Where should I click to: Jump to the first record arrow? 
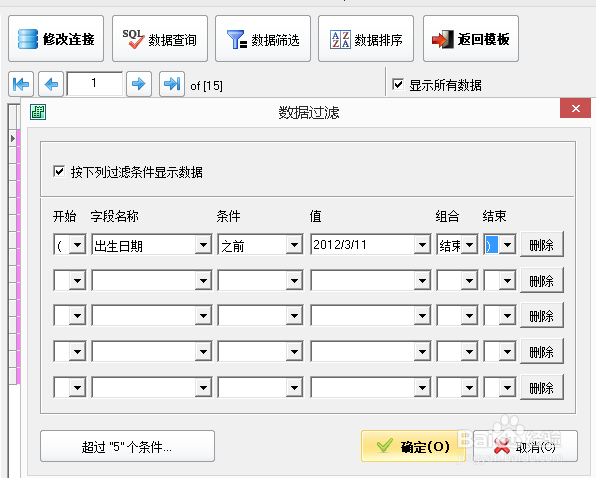(x=21, y=84)
